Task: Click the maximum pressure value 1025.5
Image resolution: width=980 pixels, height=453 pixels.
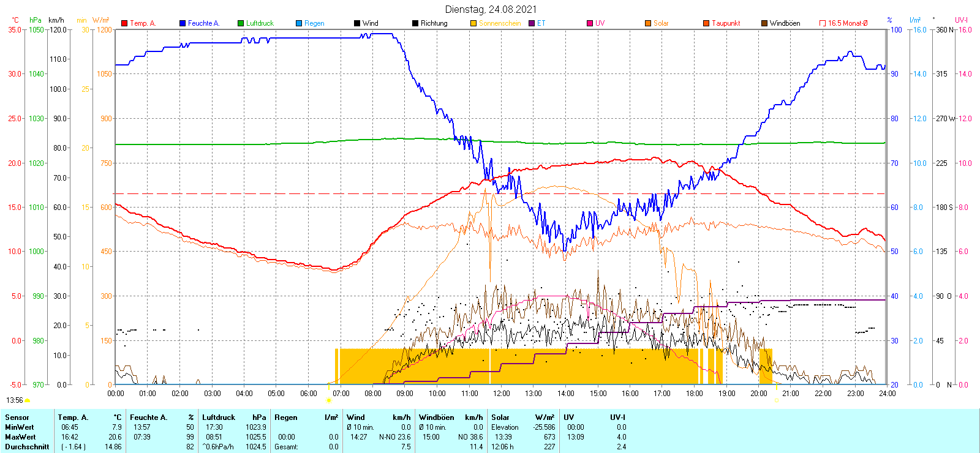Action: point(256,437)
